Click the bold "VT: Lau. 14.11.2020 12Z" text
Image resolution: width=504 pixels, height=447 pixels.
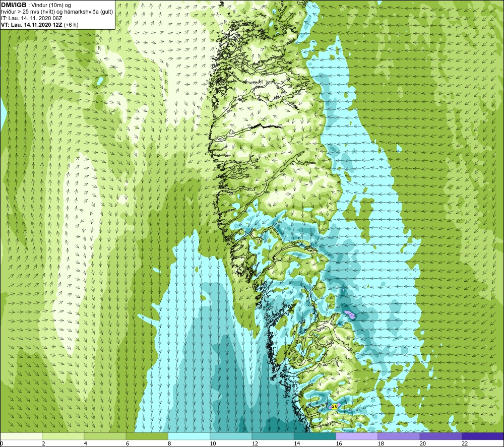32,25
